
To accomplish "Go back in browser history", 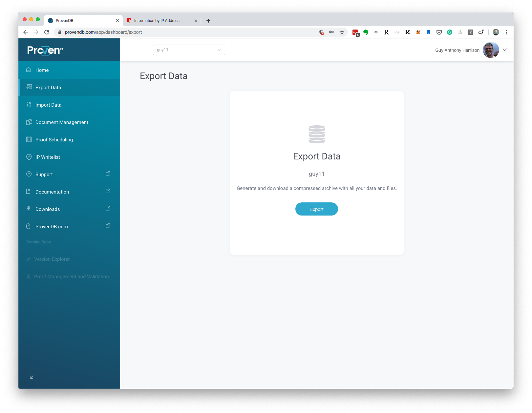I will (26, 32).
